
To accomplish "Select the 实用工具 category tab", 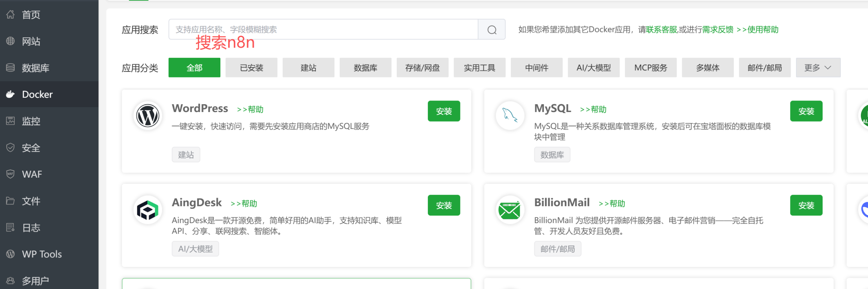I will click(479, 68).
